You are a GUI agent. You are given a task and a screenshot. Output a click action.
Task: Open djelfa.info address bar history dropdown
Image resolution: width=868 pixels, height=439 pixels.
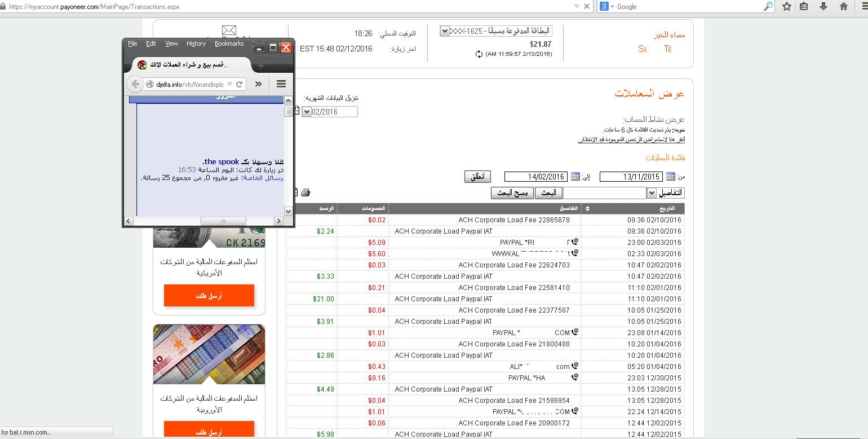(x=230, y=84)
